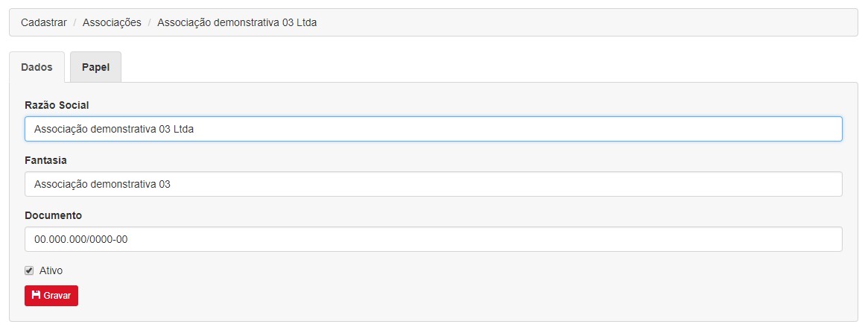Click into the Fantasia input field
This screenshot has height=333, width=868.
click(x=434, y=184)
